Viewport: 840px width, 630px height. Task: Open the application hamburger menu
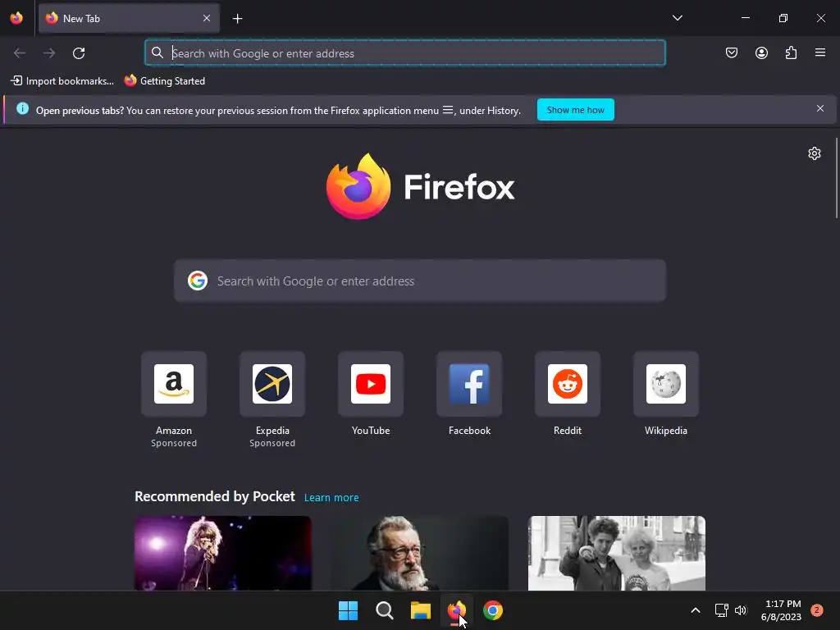[x=820, y=52]
